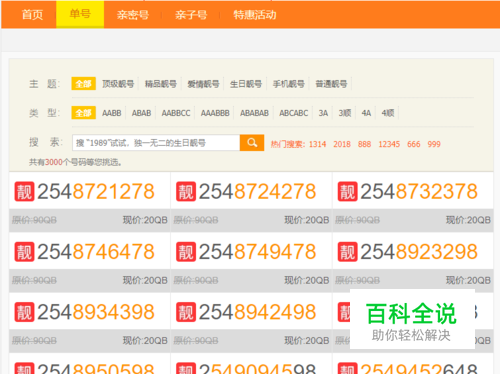Filter by 精品靓号 theme

pos(161,84)
